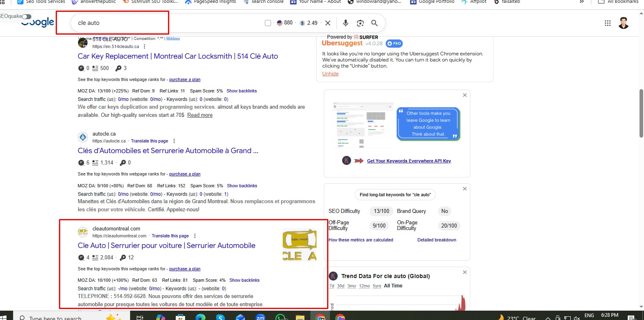
Task: Open File Explorer from the taskbar
Action: [x=300, y=317]
